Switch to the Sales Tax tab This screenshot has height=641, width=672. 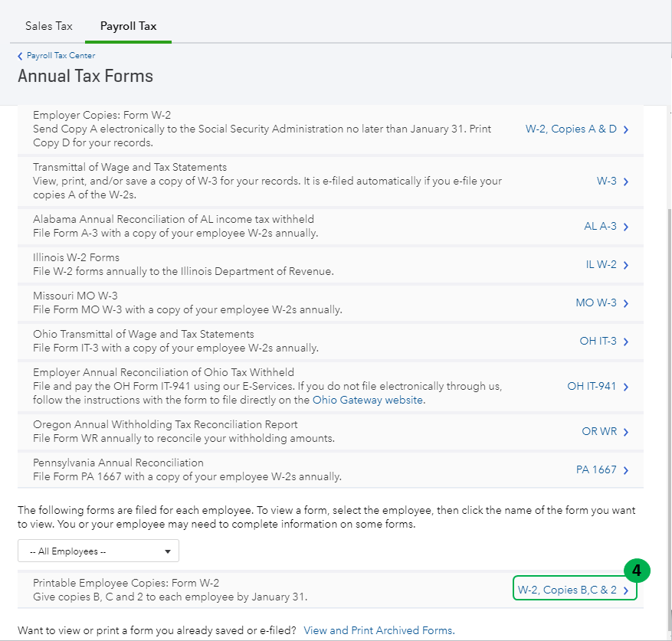49,26
